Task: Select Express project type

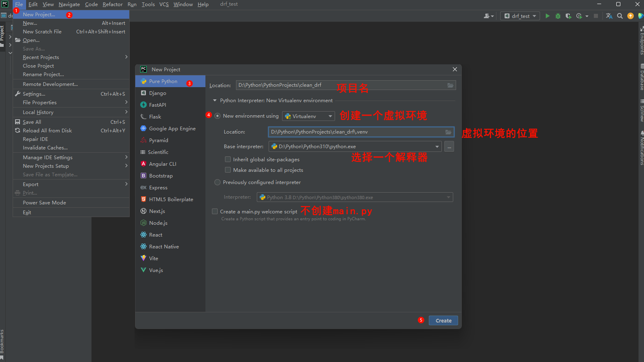Action: (x=170, y=187)
